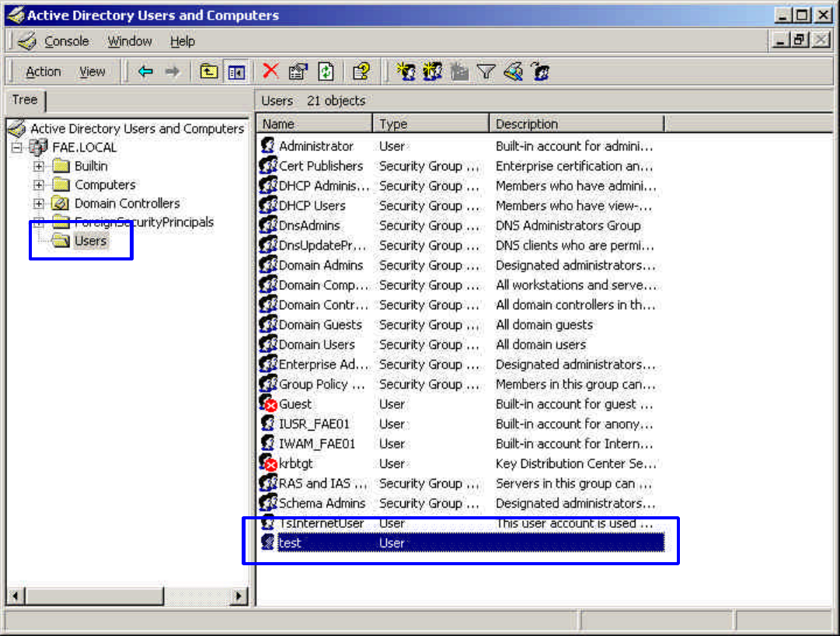Go up one level with the folder icon
The image size is (840, 636).
pyautogui.click(x=208, y=72)
